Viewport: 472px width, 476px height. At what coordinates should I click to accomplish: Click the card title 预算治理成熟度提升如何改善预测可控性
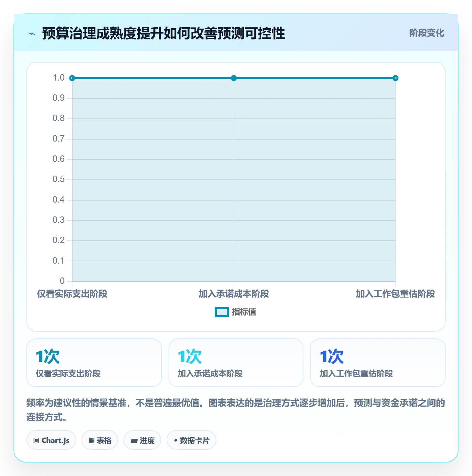click(x=164, y=34)
